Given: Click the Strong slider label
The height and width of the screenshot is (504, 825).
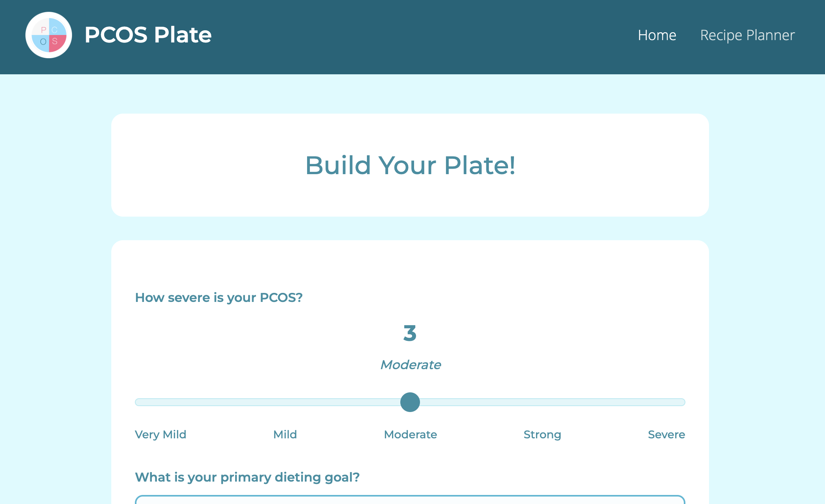Looking at the screenshot, I should coord(542,434).
